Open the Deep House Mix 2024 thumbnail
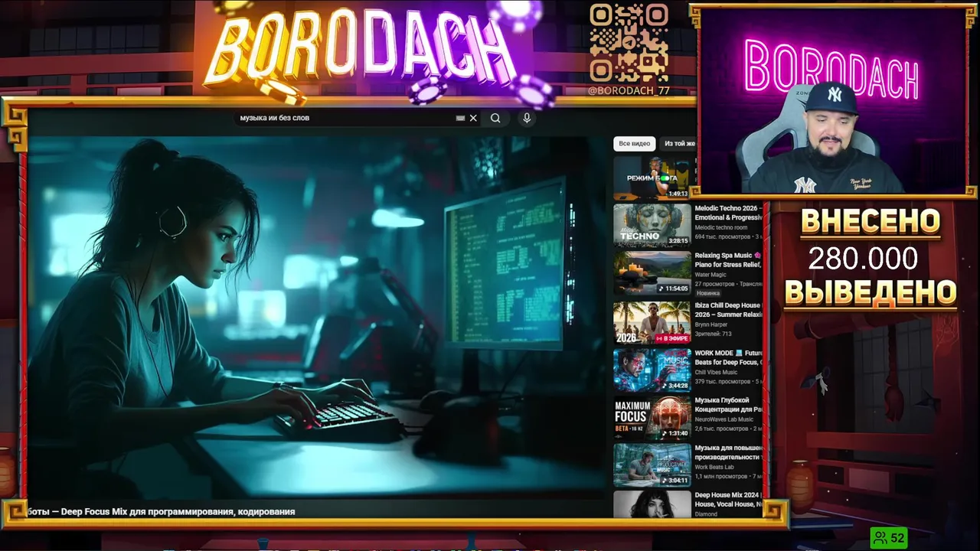980x551 pixels. 652,504
